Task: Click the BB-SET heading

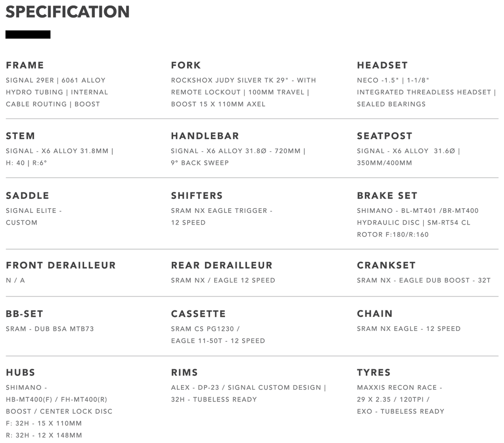Action: coord(24,313)
